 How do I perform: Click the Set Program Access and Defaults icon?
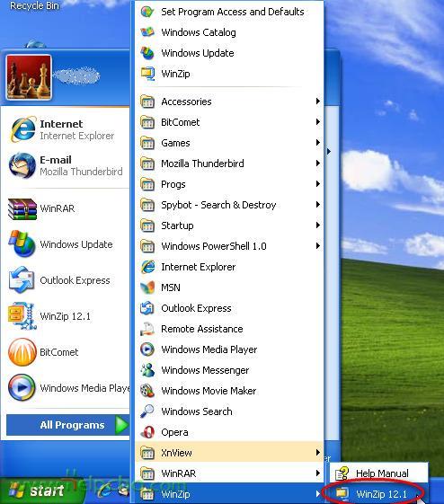point(147,12)
